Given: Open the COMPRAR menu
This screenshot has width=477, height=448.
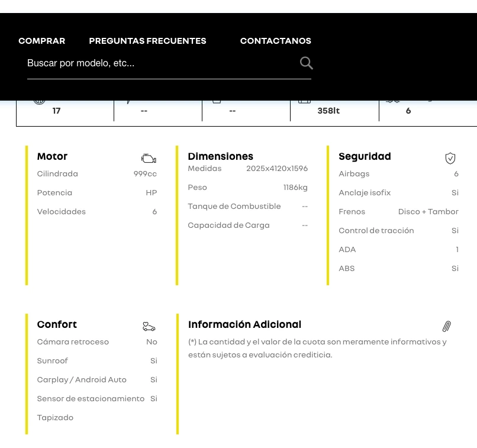Looking at the screenshot, I should 42,41.
